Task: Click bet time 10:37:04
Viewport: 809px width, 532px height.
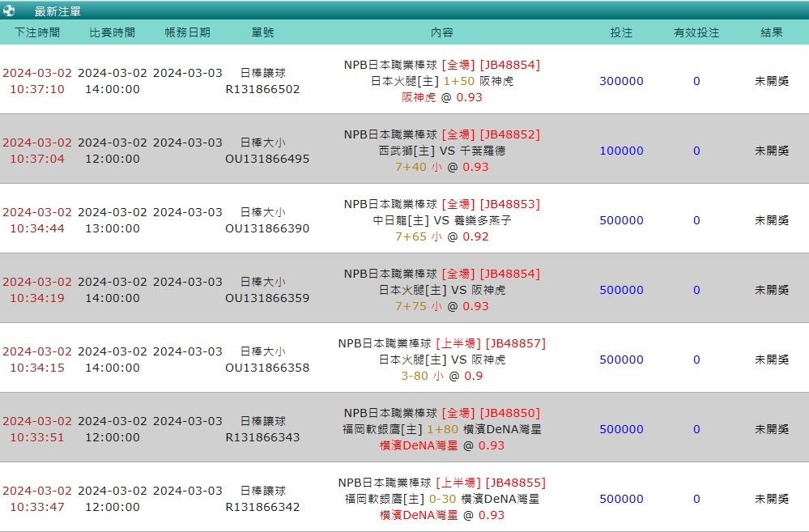Action: (x=37, y=159)
